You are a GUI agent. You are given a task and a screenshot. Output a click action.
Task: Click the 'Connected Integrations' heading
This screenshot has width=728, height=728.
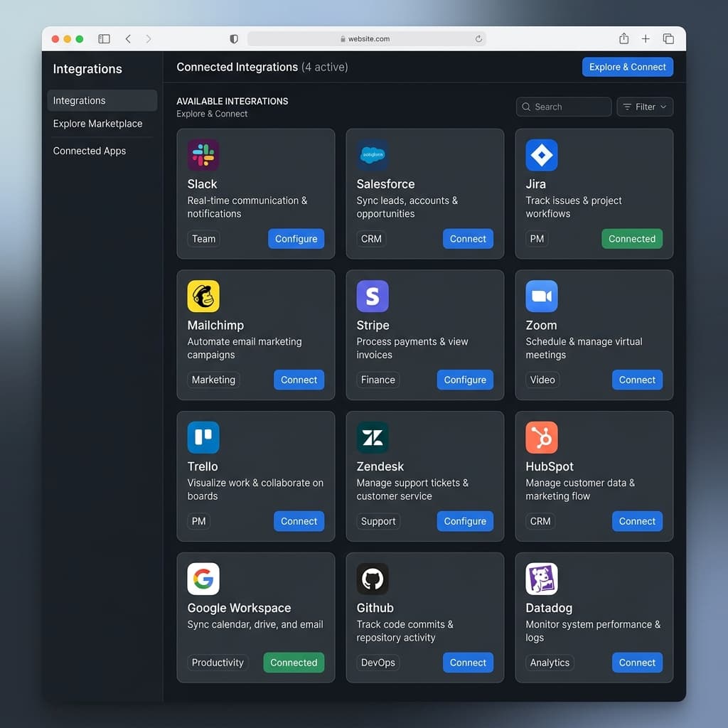coord(237,67)
